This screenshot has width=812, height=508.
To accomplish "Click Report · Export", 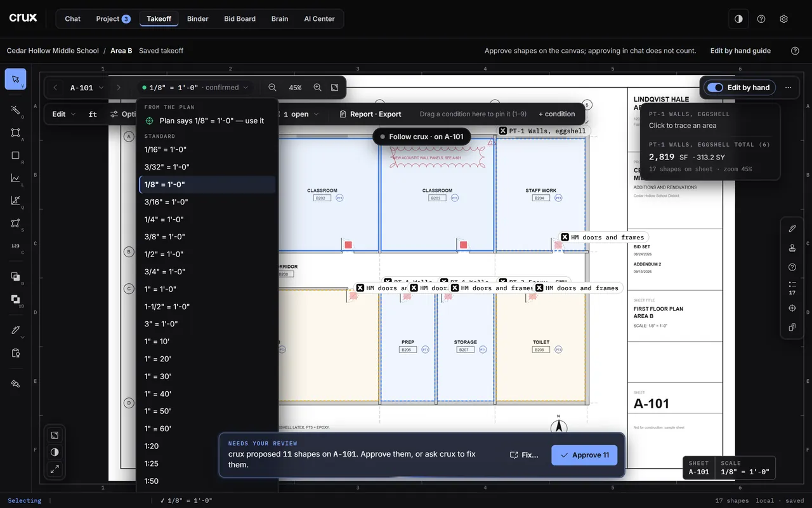I will [x=370, y=114].
